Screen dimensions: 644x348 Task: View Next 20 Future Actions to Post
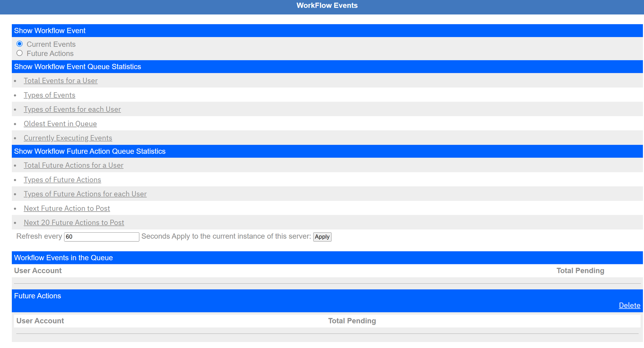[x=74, y=223]
